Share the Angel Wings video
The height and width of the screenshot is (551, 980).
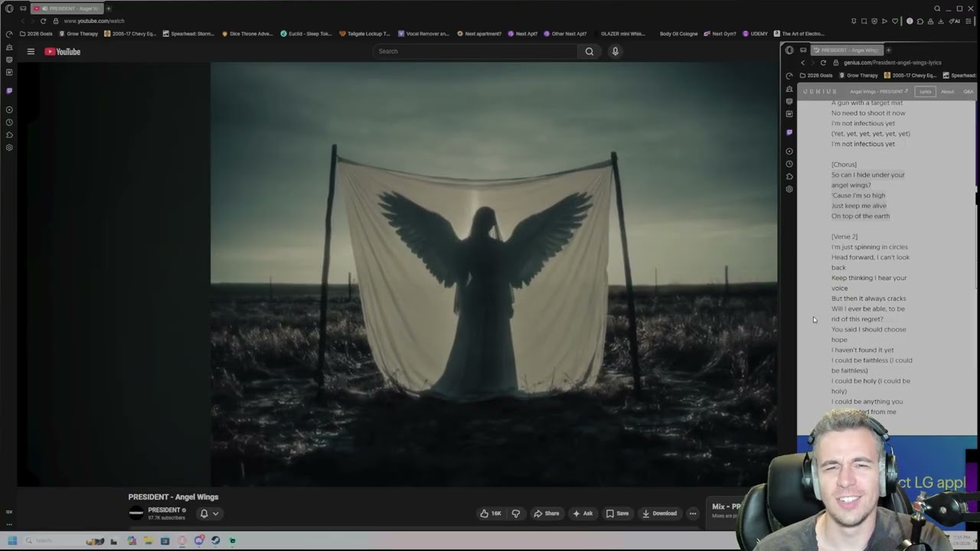(547, 514)
